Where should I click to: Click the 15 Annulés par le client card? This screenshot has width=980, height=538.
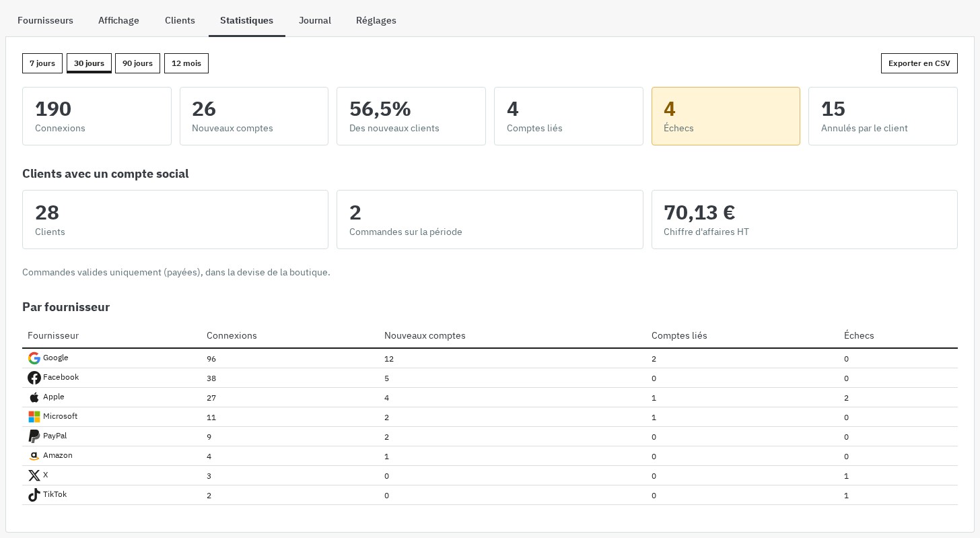click(883, 116)
